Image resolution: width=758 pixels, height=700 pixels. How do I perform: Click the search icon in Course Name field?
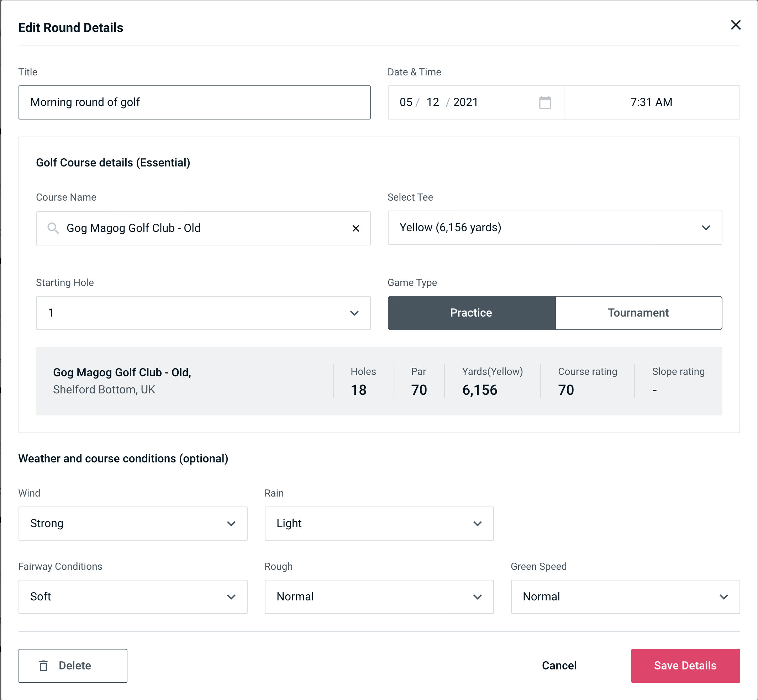click(x=53, y=228)
